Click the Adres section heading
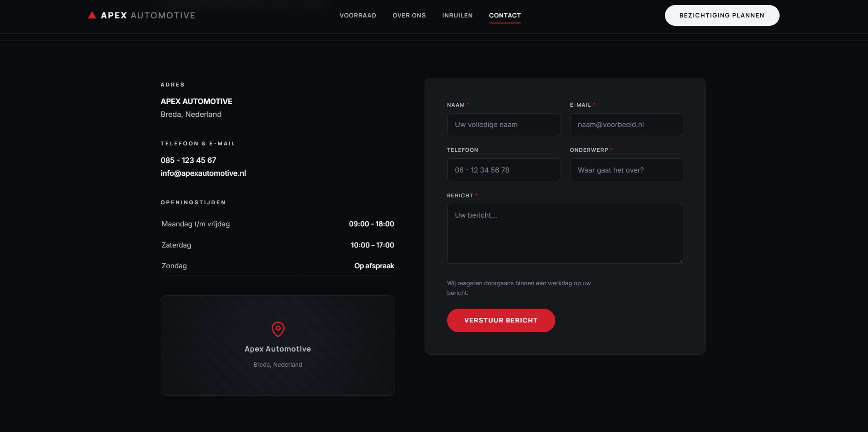Viewport: 868px width, 432px height. [173, 85]
